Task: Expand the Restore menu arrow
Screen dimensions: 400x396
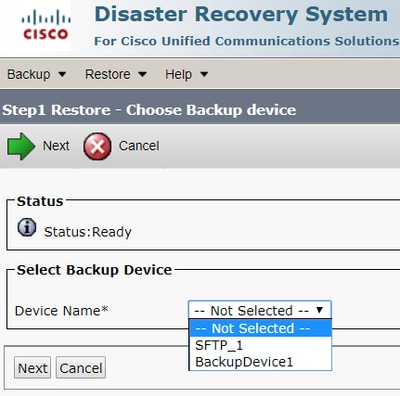Action: point(142,74)
